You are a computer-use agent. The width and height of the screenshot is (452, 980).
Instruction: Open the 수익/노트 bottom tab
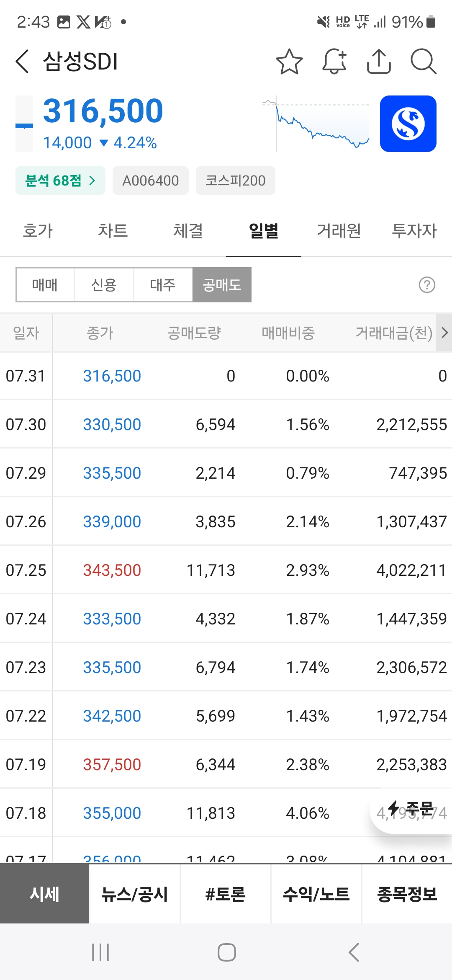(x=316, y=894)
